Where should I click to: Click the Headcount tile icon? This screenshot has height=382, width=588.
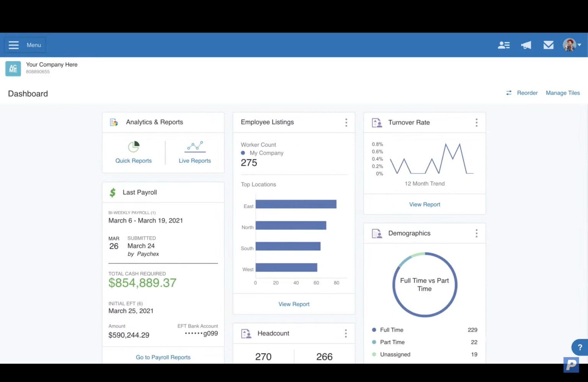tap(246, 333)
